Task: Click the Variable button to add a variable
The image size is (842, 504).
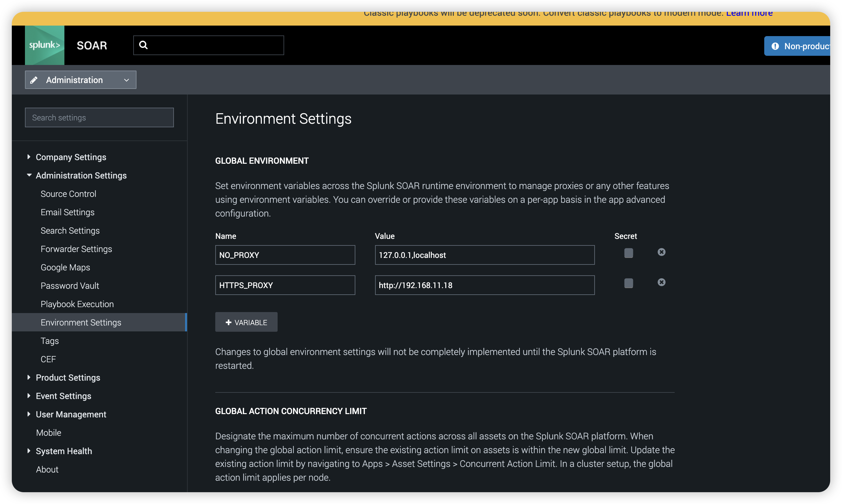Action: (x=246, y=322)
